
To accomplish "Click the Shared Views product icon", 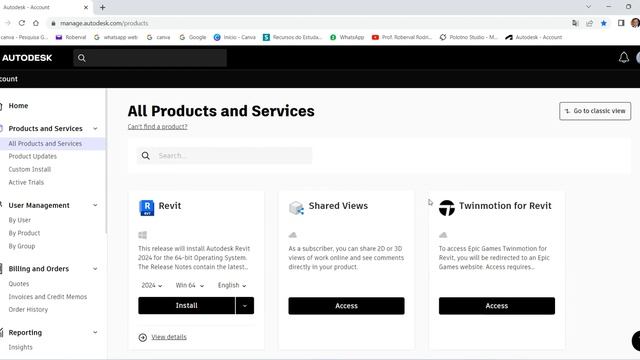I will click(296, 208).
